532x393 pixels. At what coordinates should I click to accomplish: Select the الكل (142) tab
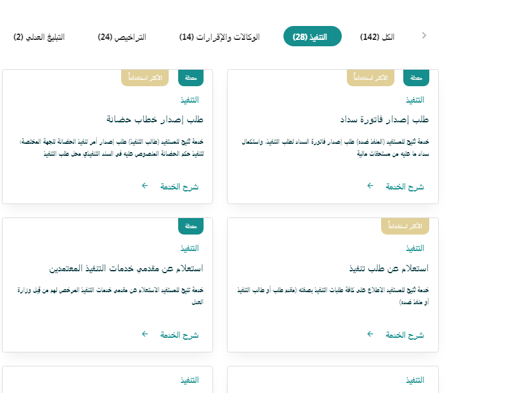pyautogui.click(x=377, y=37)
